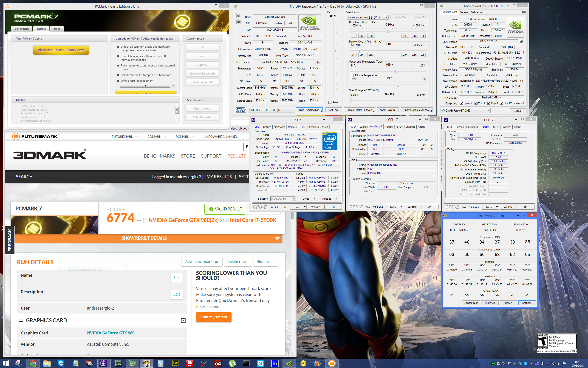588x368 pixels.
Task: Open driver profile settings wrench icon
Action: (318, 62)
